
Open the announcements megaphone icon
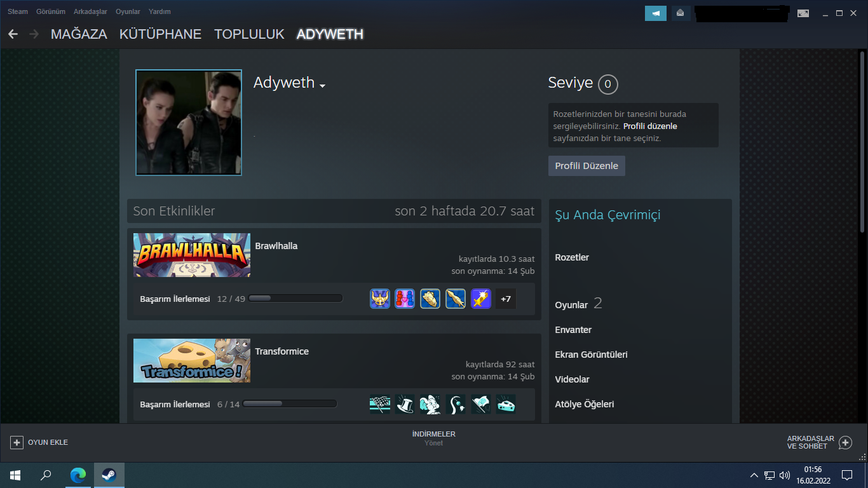[x=656, y=13]
